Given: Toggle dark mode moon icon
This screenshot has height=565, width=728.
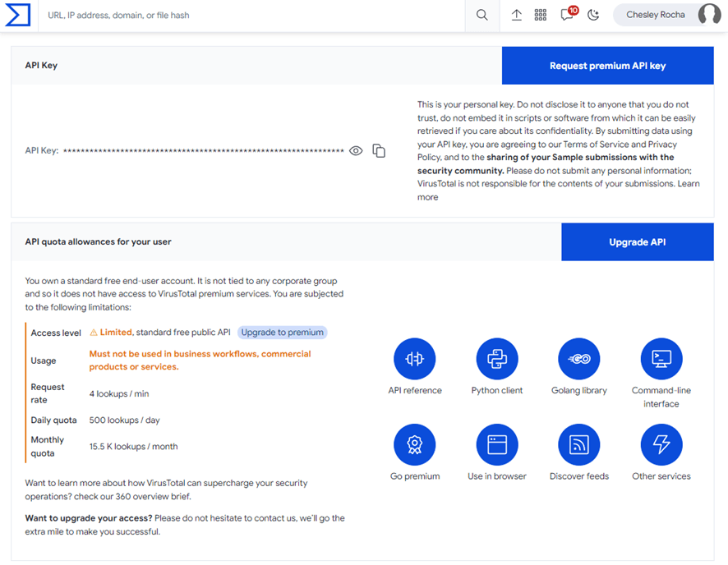Looking at the screenshot, I should point(593,15).
